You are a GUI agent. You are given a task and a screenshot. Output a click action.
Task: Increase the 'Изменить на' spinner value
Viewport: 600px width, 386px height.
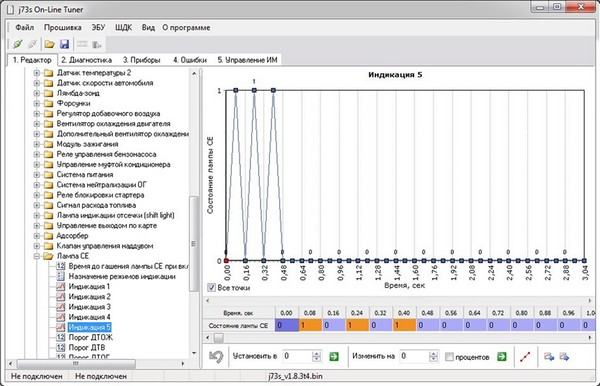(x=433, y=354)
